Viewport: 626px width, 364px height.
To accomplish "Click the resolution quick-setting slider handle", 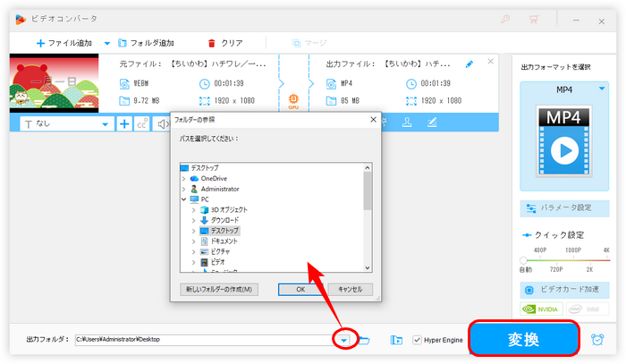I will pos(523,260).
